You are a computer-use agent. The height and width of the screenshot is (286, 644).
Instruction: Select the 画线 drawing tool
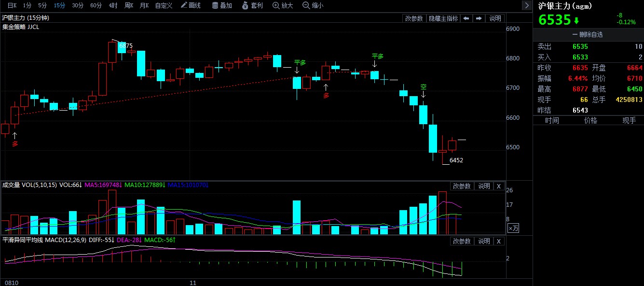(x=191, y=5)
